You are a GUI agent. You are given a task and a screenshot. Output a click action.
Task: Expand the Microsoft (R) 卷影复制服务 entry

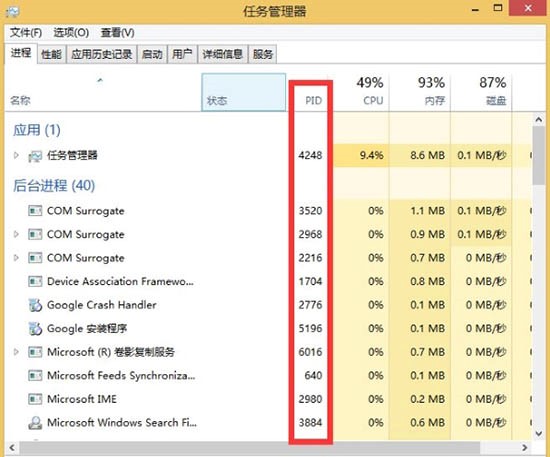[16, 351]
